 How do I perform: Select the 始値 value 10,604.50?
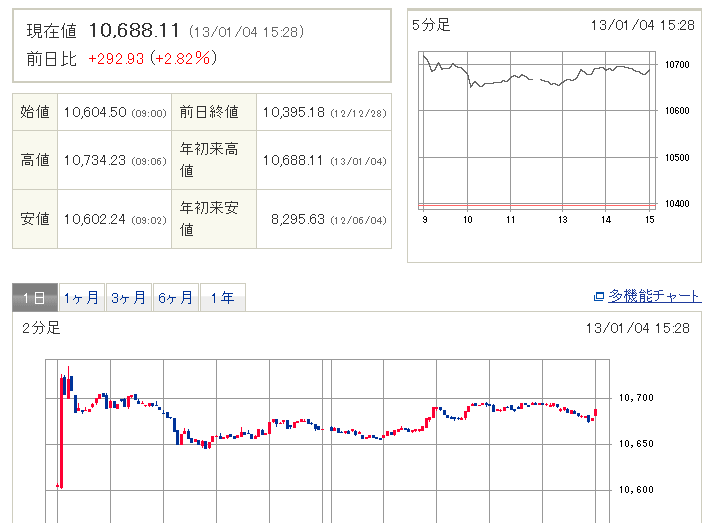[x=94, y=113]
